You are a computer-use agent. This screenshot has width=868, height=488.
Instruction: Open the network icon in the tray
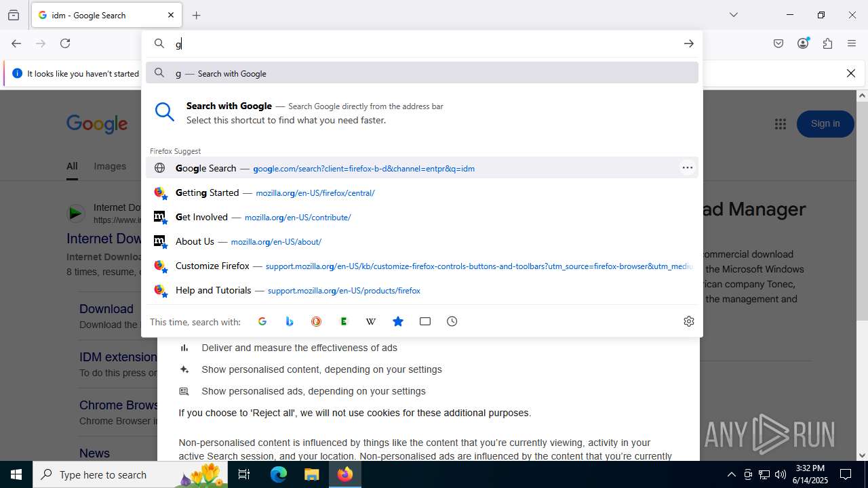(764, 474)
